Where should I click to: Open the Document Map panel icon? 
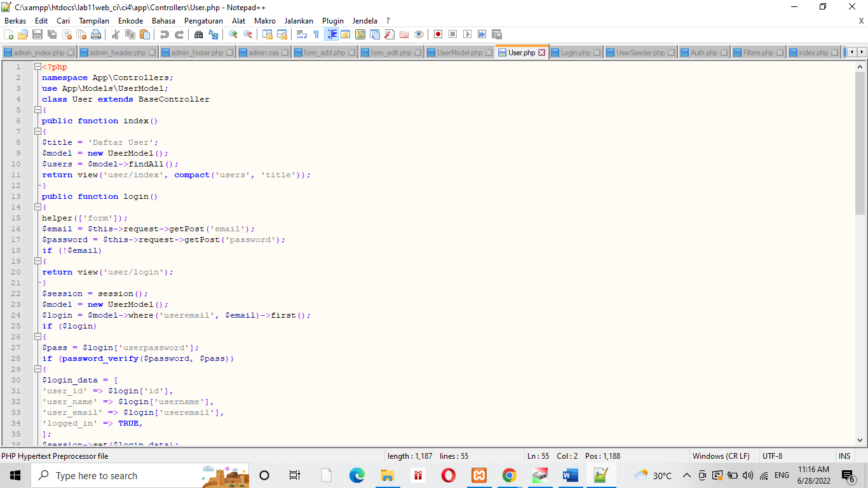(x=359, y=34)
